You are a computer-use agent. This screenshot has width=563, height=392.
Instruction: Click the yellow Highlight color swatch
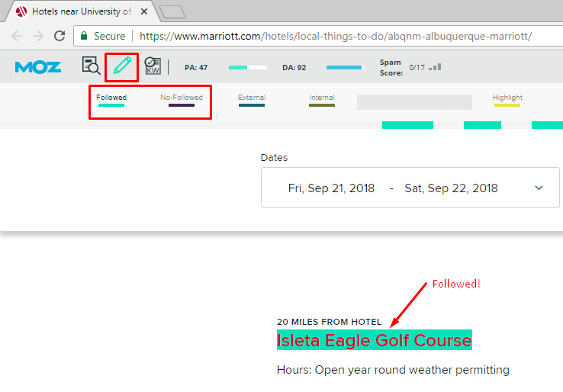click(507, 105)
